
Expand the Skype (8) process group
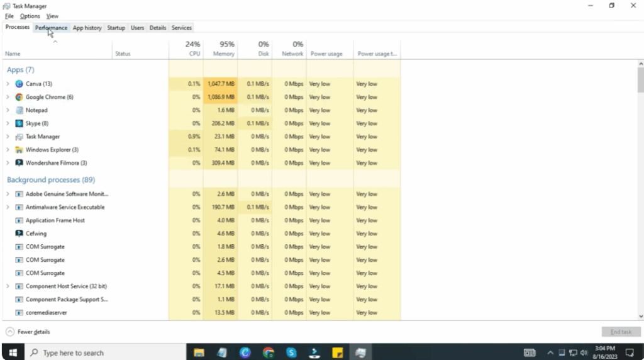coord(8,123)
